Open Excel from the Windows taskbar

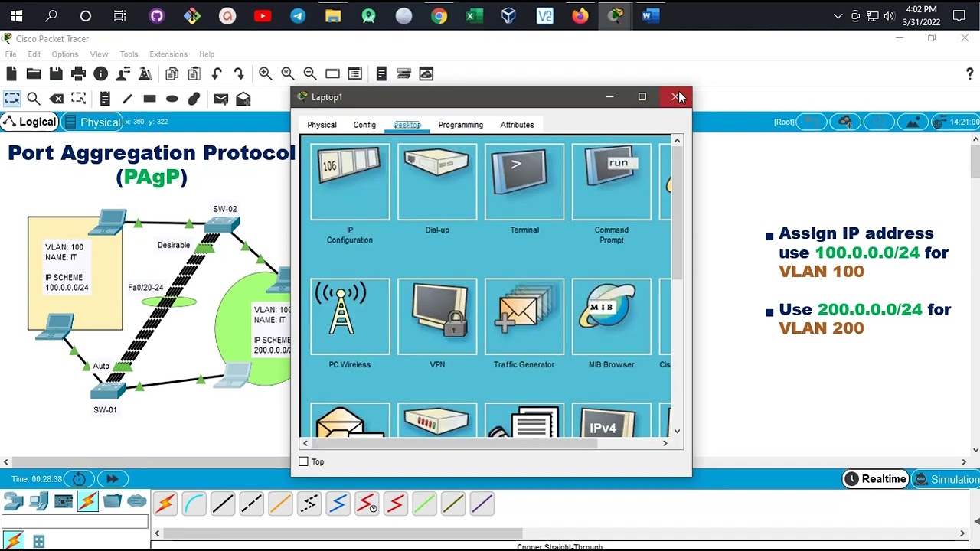click(x=474, y=15)
